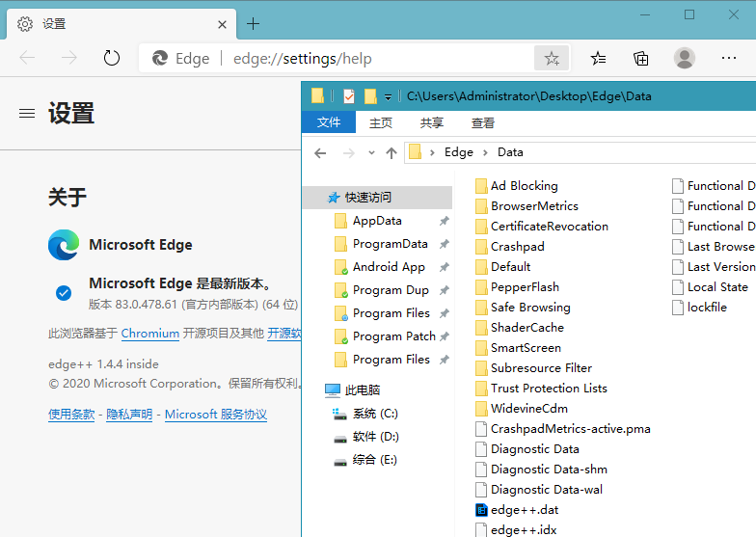Select the Local State file

click(x=710, y=287)
